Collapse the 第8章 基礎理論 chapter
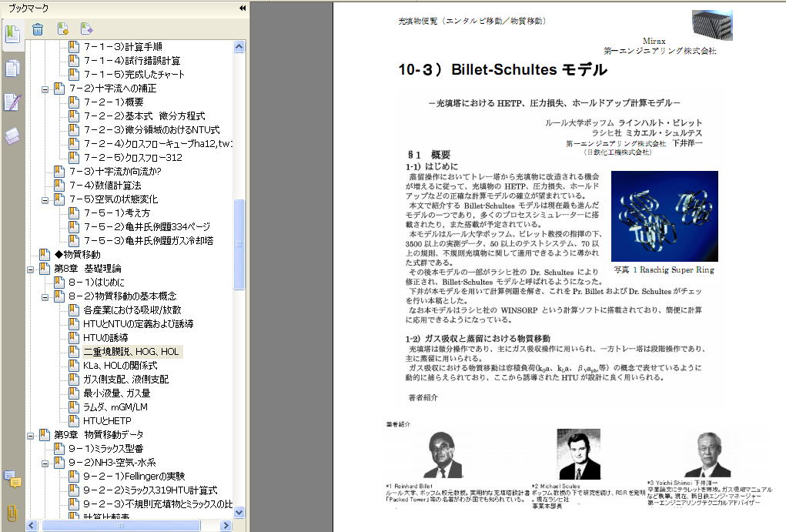This screenshot has width=786, height=532. point(31,269)
